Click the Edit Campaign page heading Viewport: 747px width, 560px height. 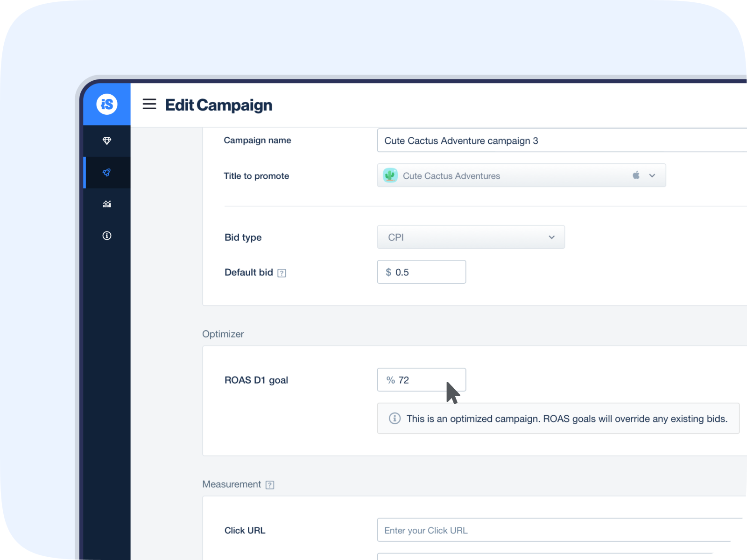tap(218, 105)
